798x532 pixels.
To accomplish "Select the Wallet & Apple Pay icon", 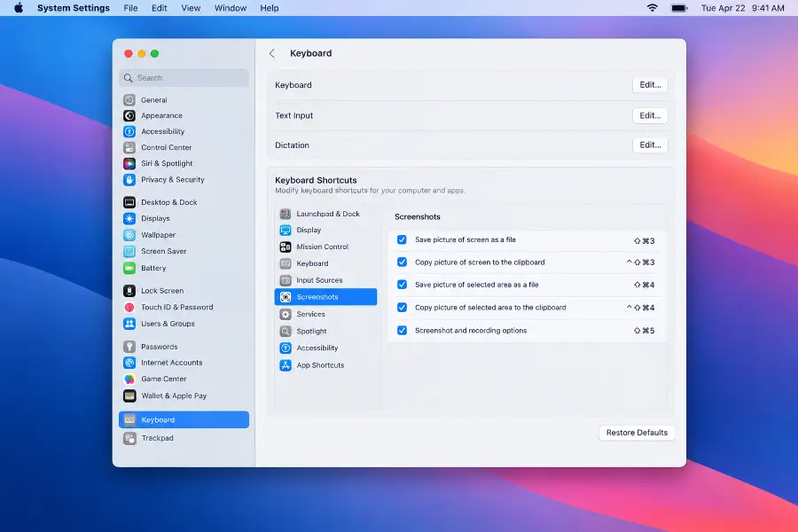I will [129, 395].
